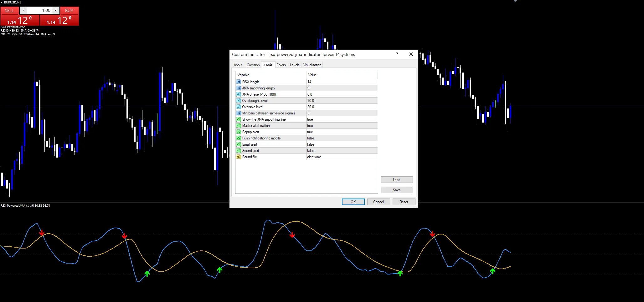Click the Value column header
The height and width of the screenshot is (302, 644).
click(342, 75)
